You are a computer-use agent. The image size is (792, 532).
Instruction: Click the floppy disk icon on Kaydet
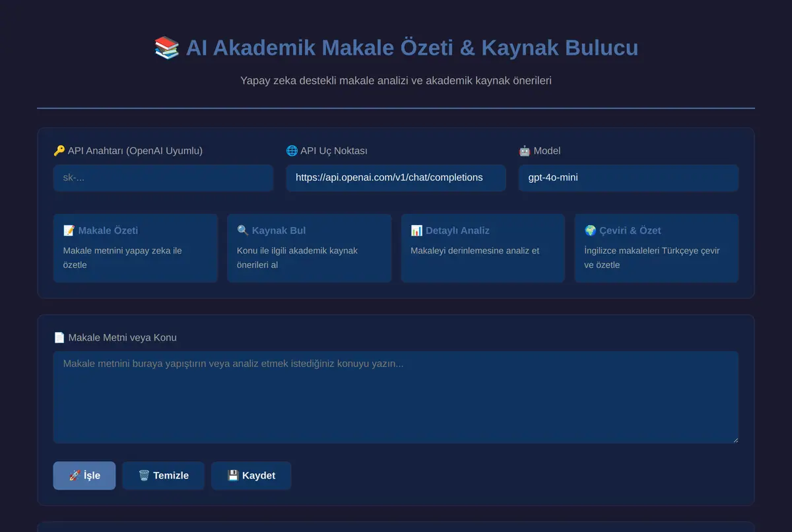pos(233,475)
